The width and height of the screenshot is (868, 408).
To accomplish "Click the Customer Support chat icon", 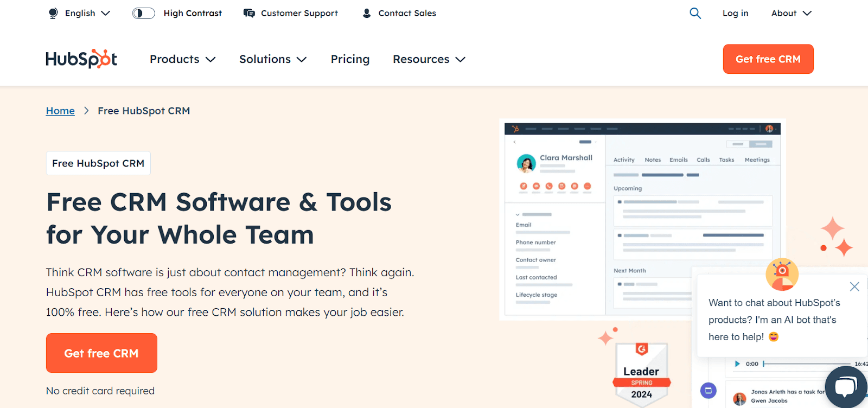I will tap(249, 13).
